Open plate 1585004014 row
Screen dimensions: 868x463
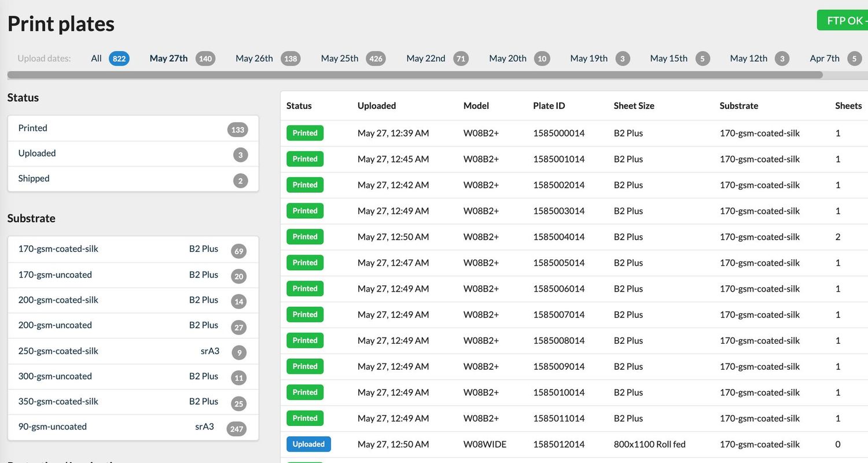click(x=558, y=237)
